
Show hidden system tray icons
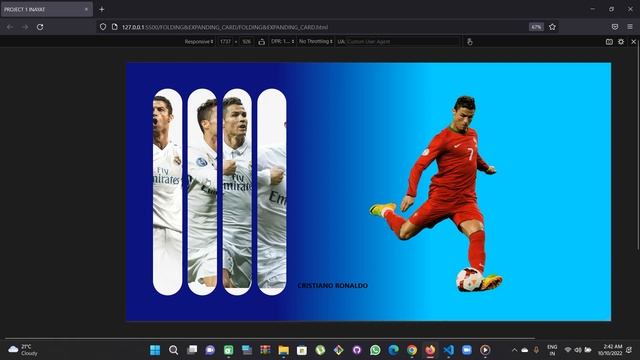click(x=514, y=350)
